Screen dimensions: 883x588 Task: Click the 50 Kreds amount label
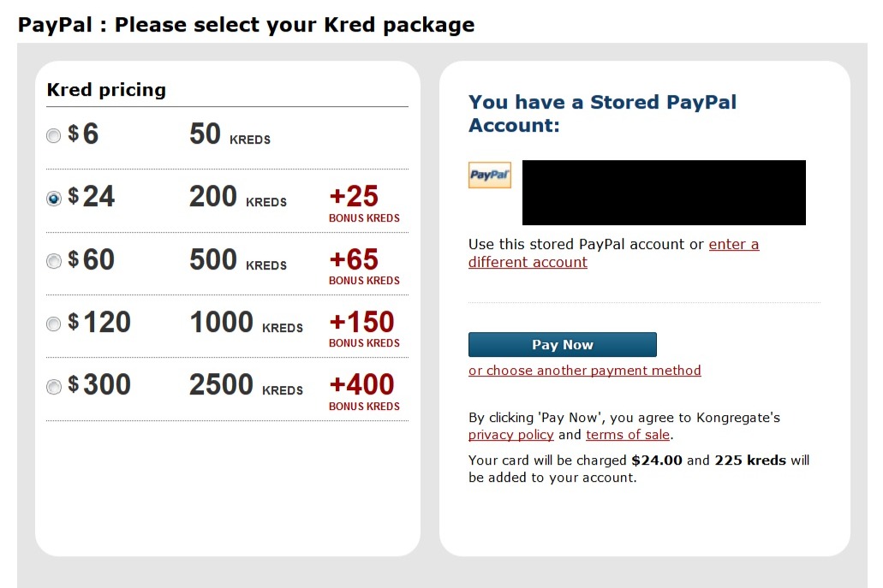coord(230,134)
